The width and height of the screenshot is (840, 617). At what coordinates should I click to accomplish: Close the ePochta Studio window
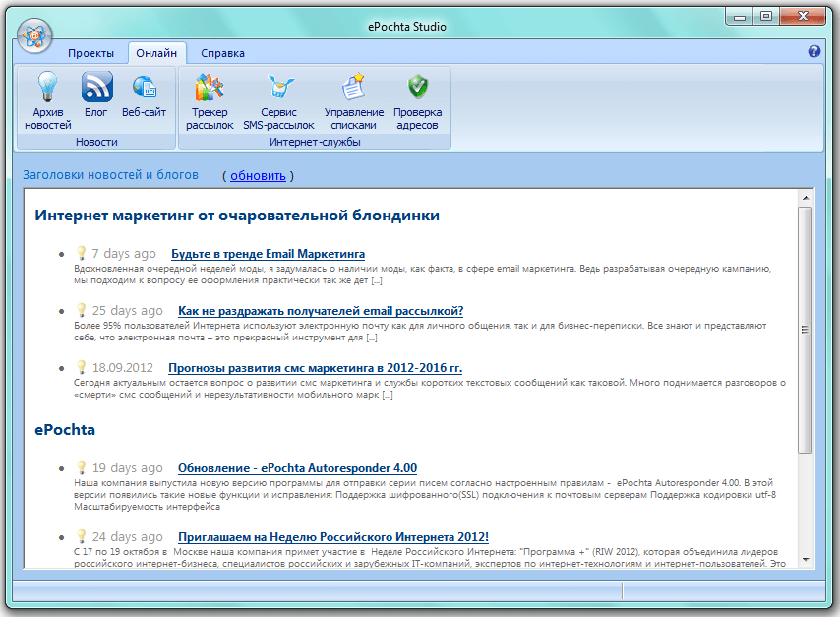803,17
